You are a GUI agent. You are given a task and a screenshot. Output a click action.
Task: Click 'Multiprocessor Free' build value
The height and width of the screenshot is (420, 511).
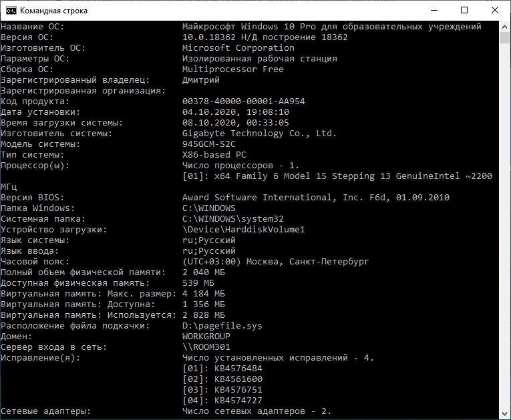click(x=233, y=69)
